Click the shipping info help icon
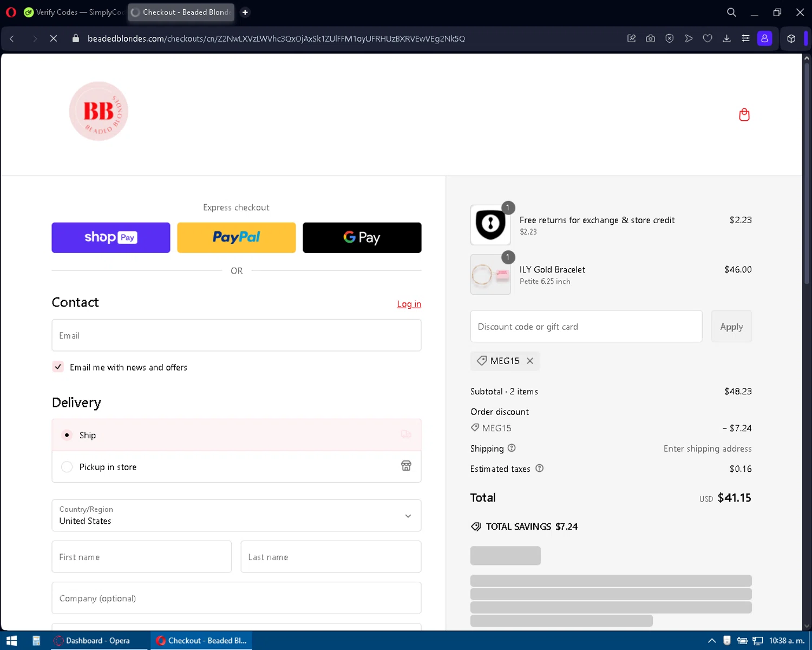Viewport: 812px width, 650px height. coord(512,448)
